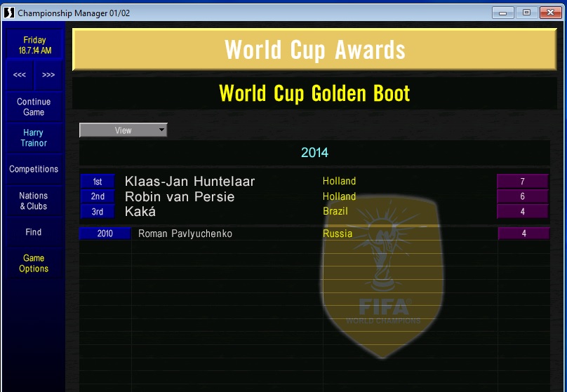567x392 pixels.
Task: Click the Friday 18.7.14 AM date box
Action: click(x=34, y=45)
